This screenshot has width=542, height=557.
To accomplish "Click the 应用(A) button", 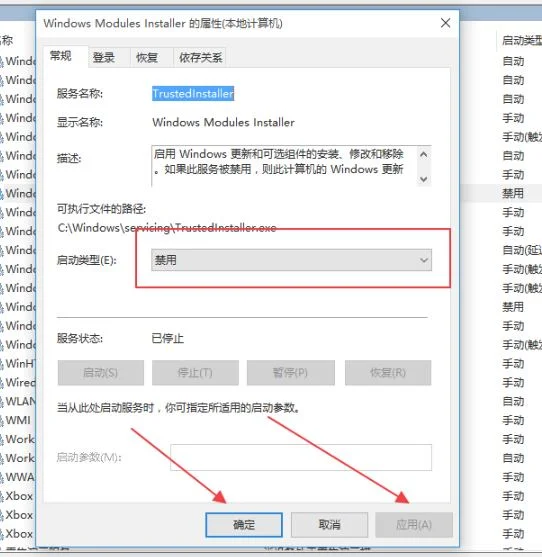I will click(x=414, y=525).
